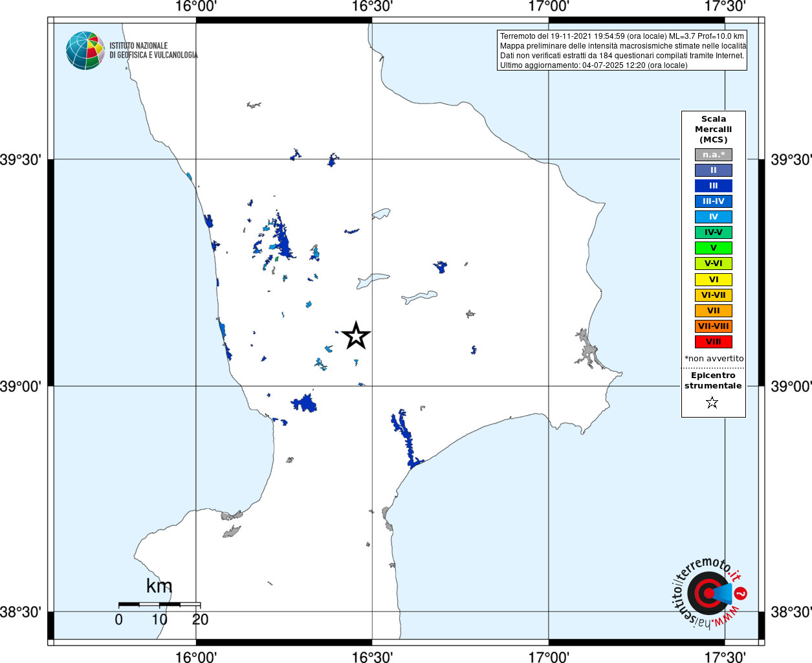Viewport: 812px width, 663px height.
Task: Click the bottom 16°00' longitude label
Action: [x=196, y=657]
